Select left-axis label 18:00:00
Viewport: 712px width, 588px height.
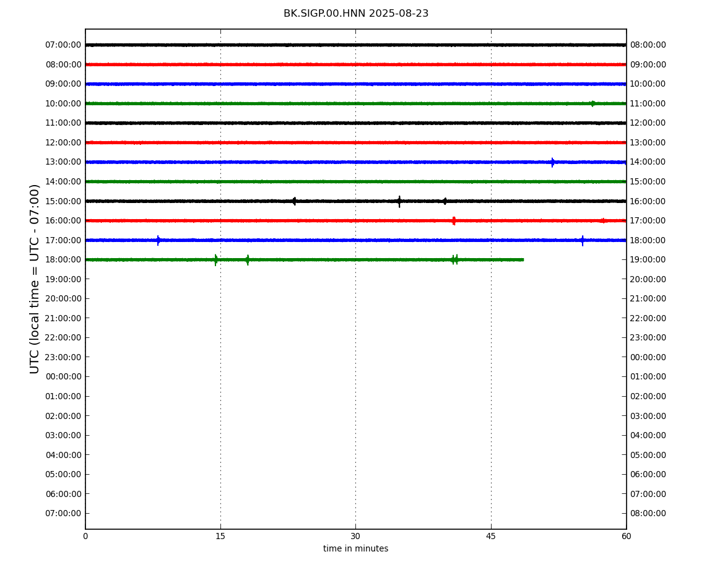tap(63, 260)
